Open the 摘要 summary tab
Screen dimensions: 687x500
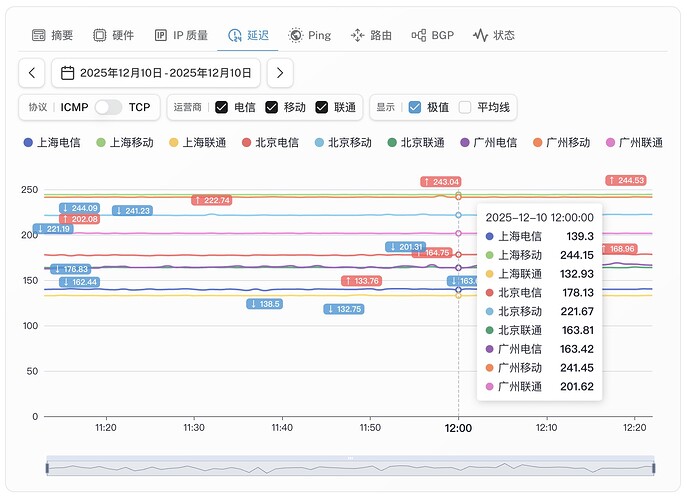point(52,35)
